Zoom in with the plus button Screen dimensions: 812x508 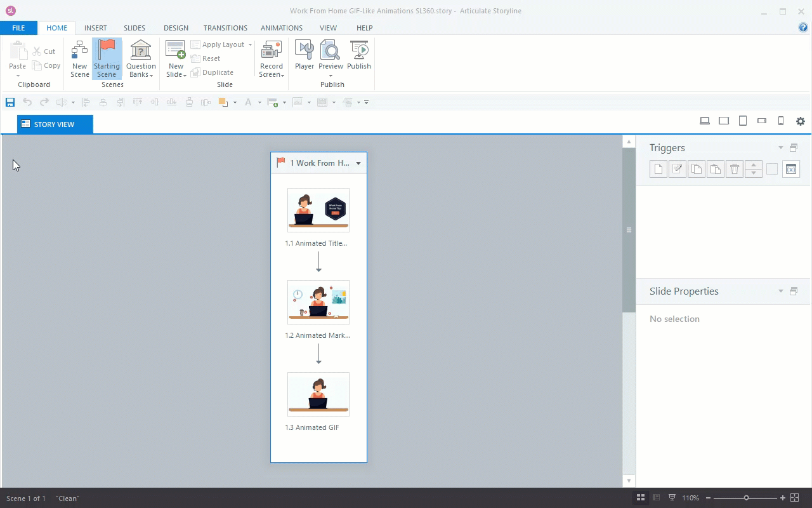click(x=783, y=498)
